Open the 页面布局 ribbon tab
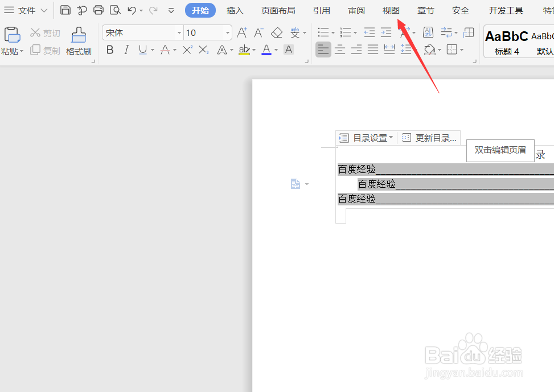This screenshot has height=392, width=554. pos(278,11)
